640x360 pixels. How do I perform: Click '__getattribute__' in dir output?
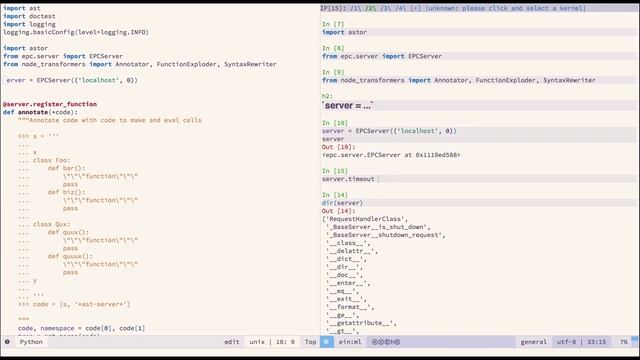pos(361,323)
